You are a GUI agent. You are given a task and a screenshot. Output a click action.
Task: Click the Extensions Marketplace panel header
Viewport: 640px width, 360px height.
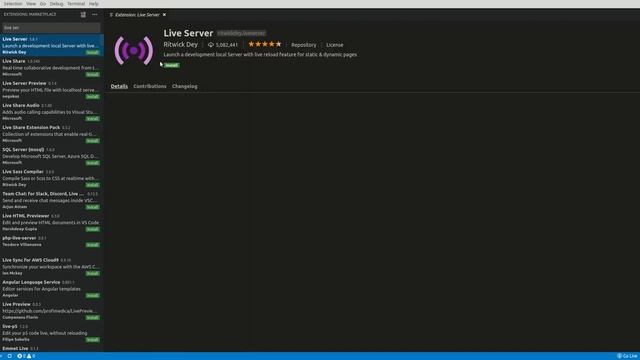pos(30,14)
